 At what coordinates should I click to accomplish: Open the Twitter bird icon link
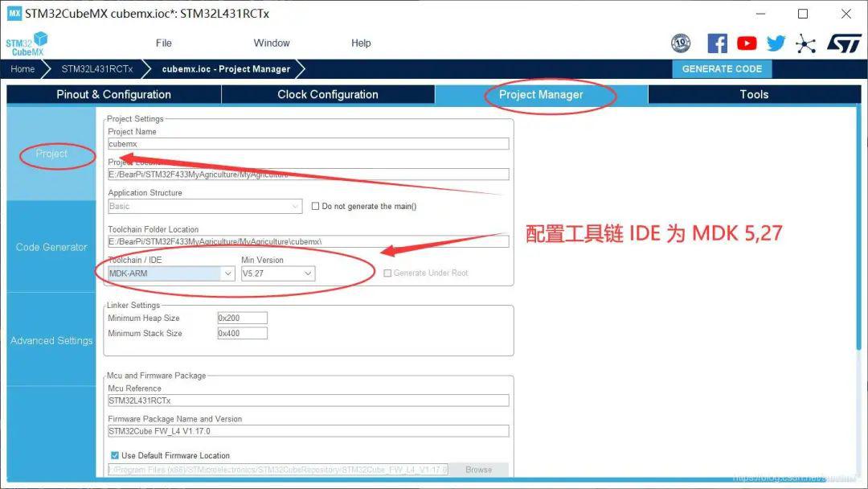pyautogui.click(x=776, y=43)
